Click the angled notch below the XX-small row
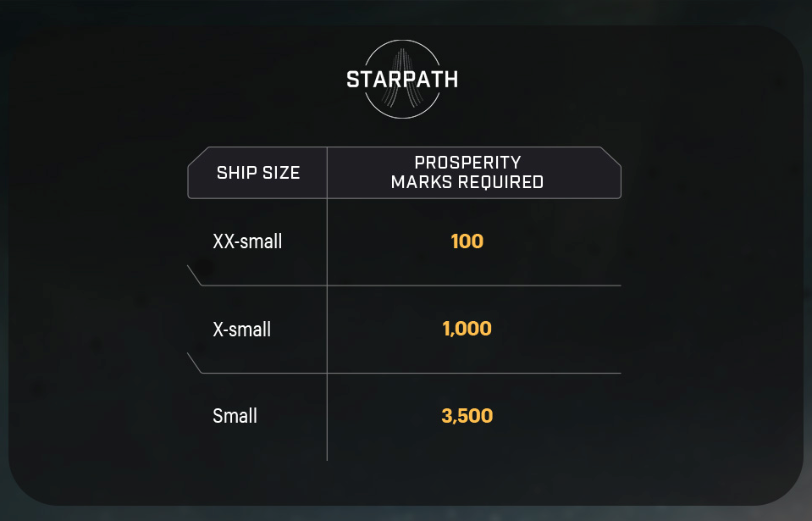 click(195, 276)
